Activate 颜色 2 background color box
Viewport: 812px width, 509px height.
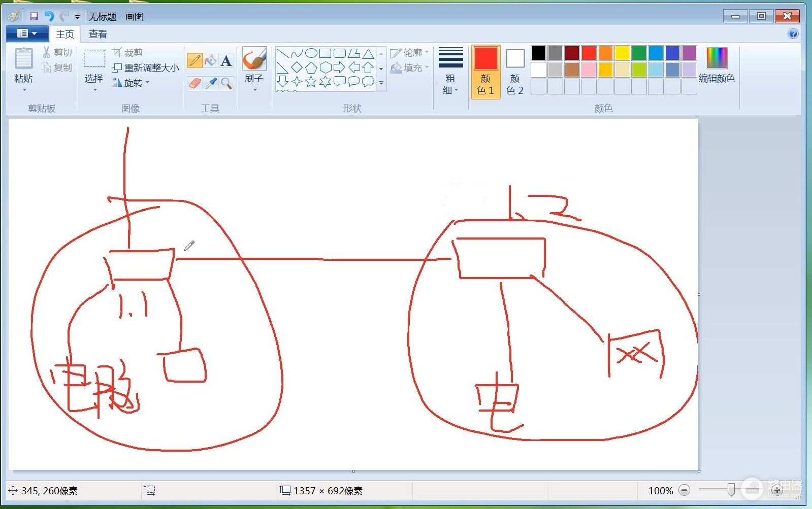(515, 72)
